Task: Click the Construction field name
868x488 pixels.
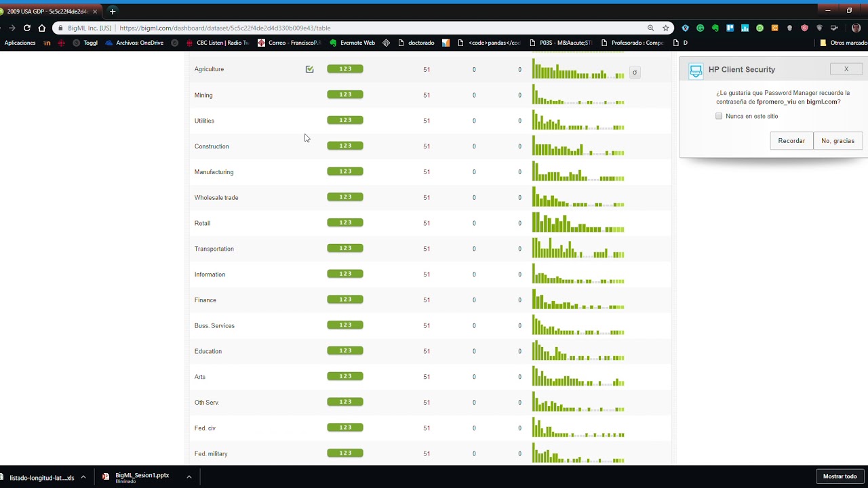Action: pos(212,146)
